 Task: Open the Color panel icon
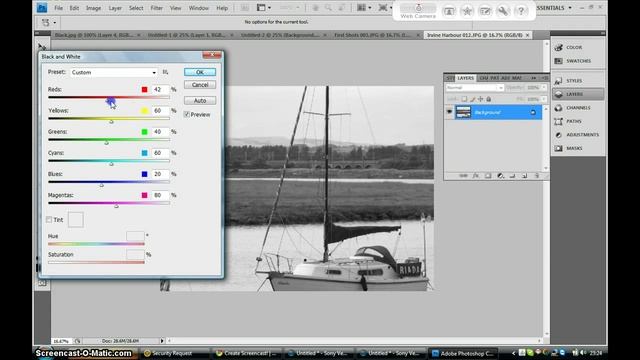click(x=558, y=47)
